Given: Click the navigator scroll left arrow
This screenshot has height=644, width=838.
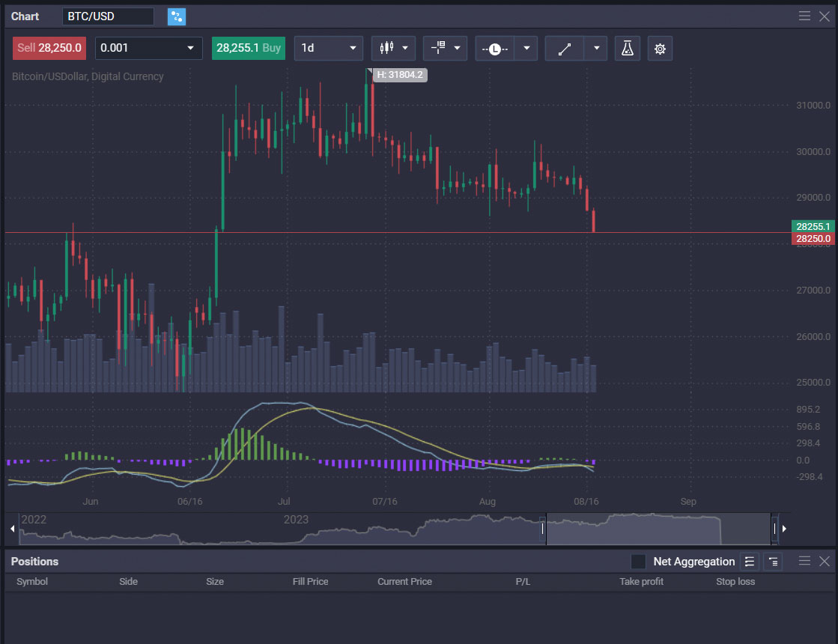Looking at the screenshot, I should coord(12,529).
